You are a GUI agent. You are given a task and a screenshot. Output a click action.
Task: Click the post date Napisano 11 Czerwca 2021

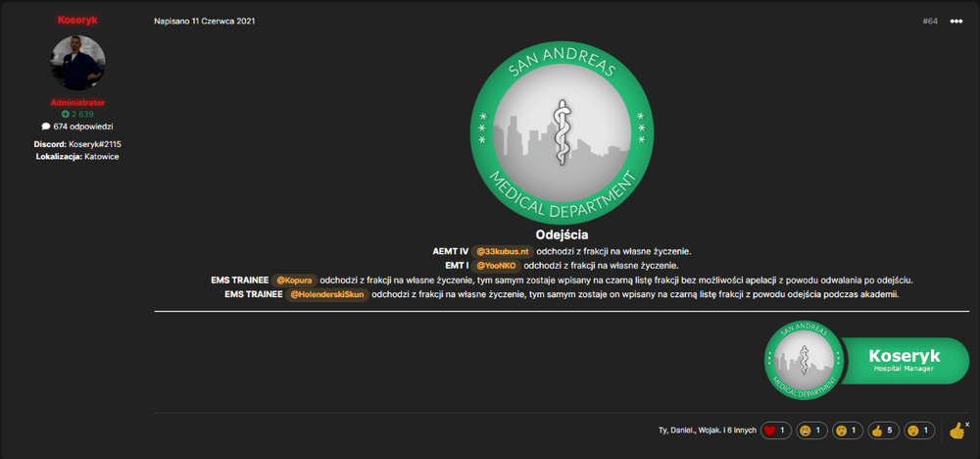point(205,22)
